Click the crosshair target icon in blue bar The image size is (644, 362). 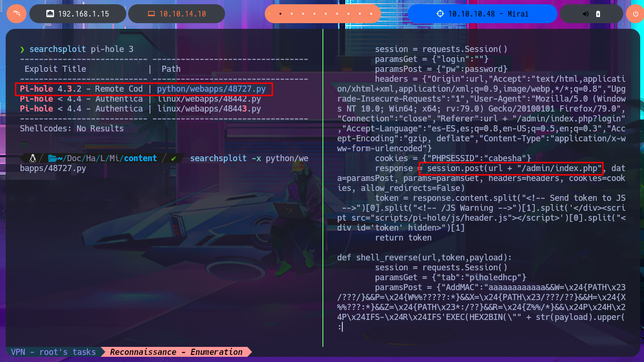(440, 14)
